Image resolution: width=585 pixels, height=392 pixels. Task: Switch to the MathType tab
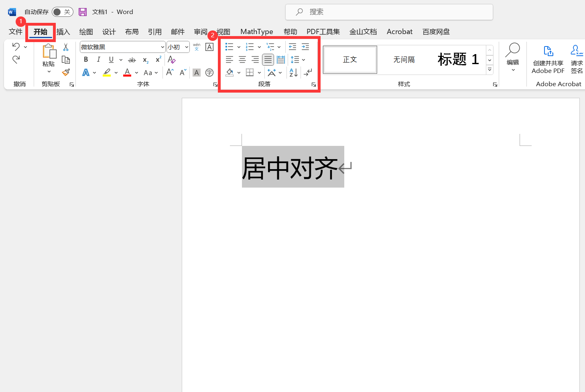click(x=257, y=32)
